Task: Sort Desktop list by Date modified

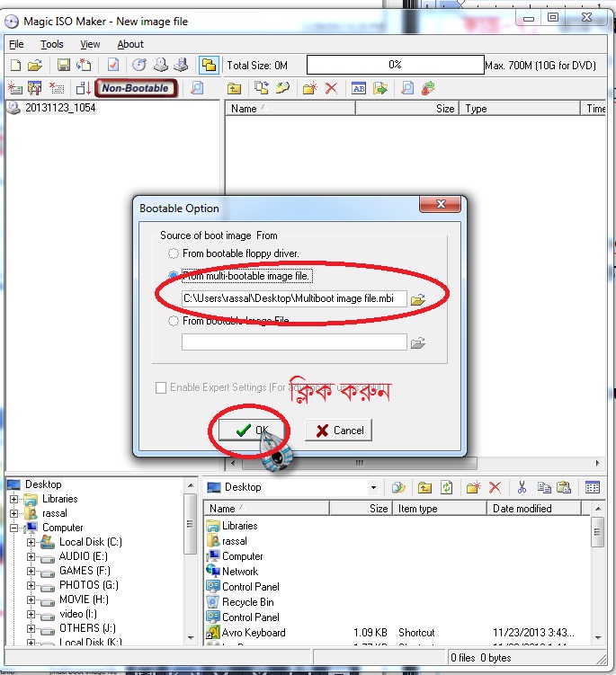Action: click(x=534, y=509)
